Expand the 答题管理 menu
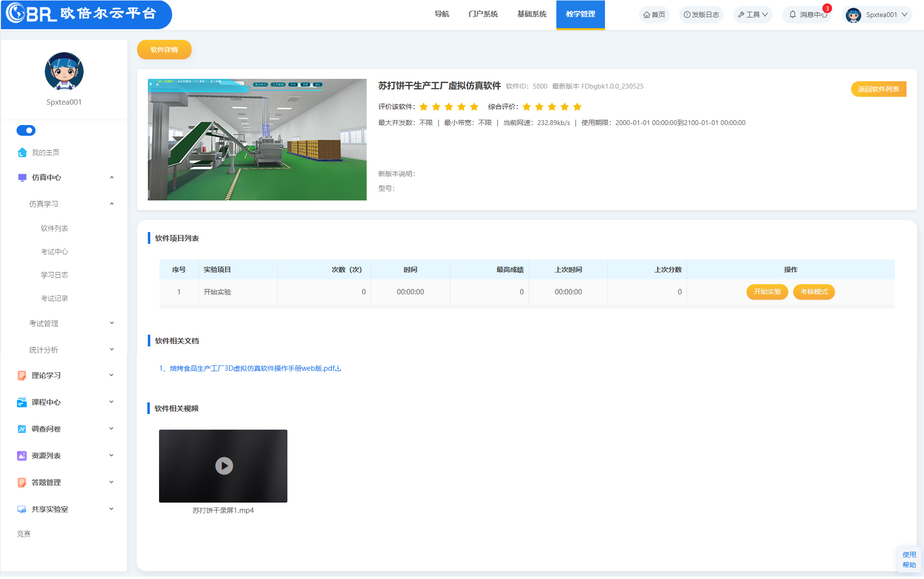This screenshot has height=579, width=924. tap(111, 482)
